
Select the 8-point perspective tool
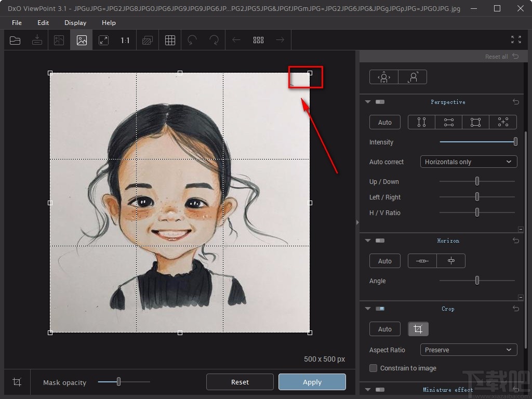pos(503,122)
